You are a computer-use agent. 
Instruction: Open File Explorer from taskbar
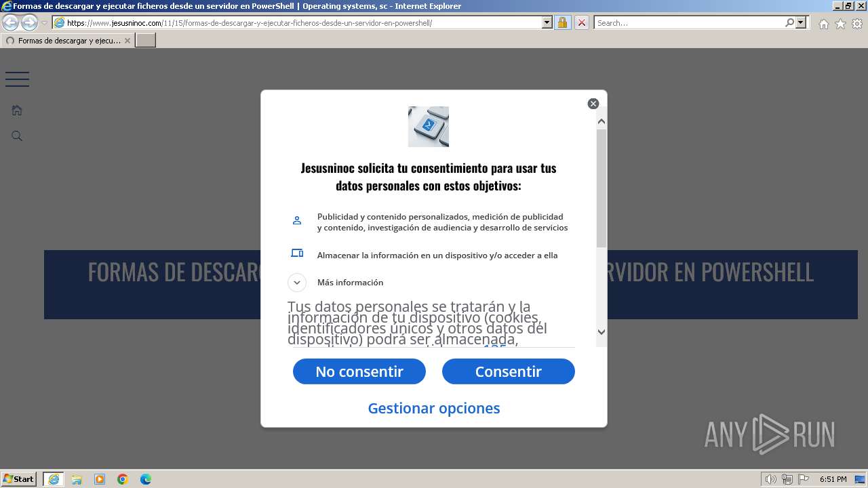pyautogui.click(x=77, y=479)
